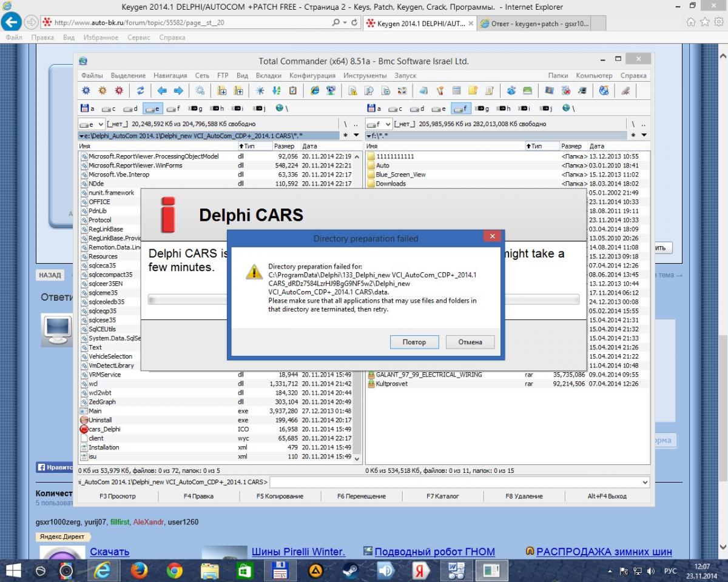Image resolution: width=728 pixels, height=582 pixels.
Task: Select drive c in left panel drive bar
Action: (109, 109)
